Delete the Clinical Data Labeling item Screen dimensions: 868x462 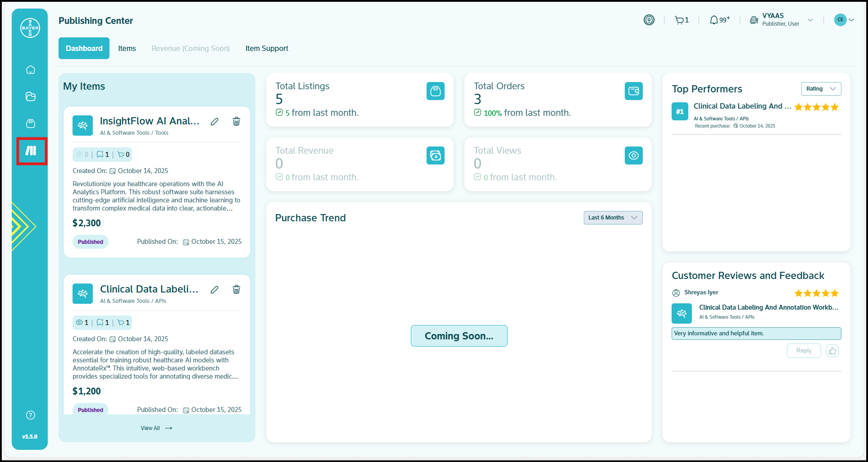[x=236, y=290]
